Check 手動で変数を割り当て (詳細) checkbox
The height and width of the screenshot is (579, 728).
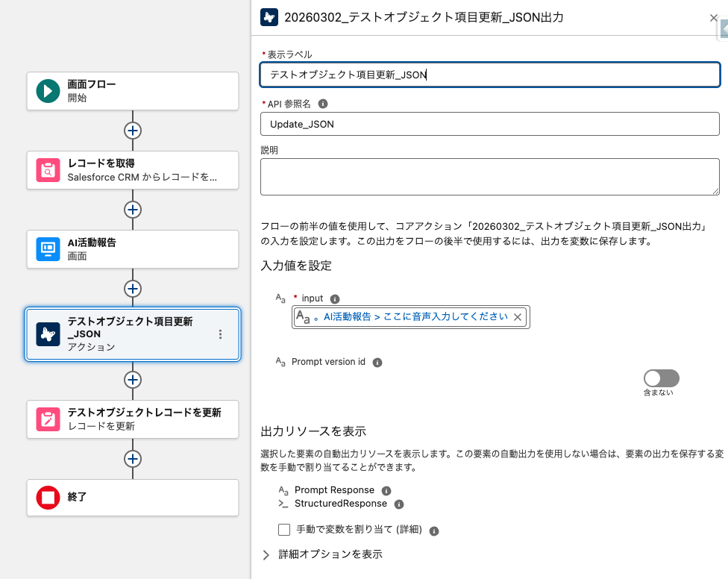pos(284,530)
